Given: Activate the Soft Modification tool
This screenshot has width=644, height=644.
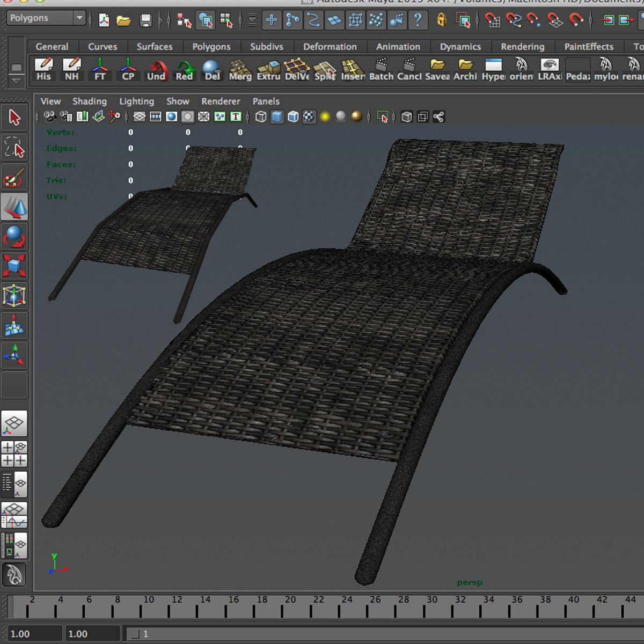Looking at the screenshot, I should (x=14, y=325).
